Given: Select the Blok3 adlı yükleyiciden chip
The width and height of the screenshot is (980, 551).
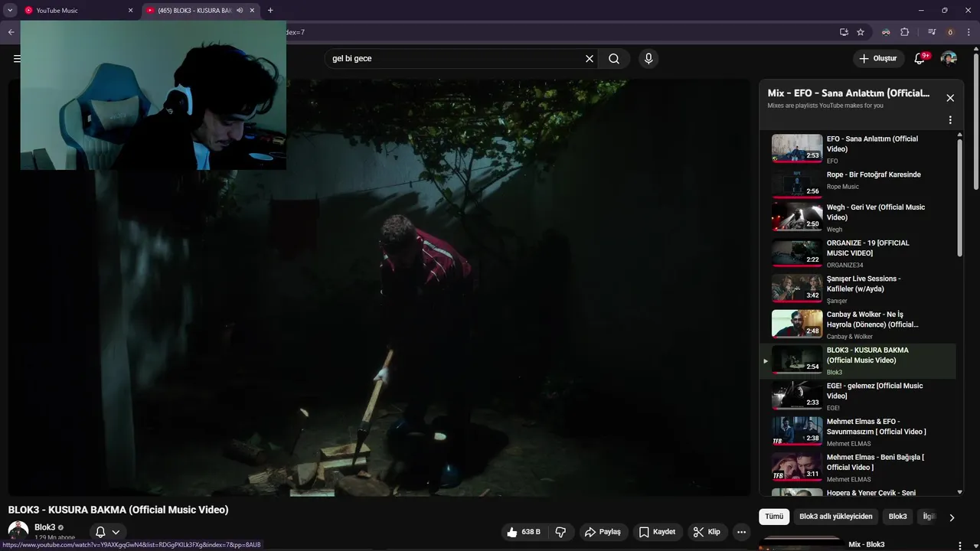Looking at the screenshot, I should [836, 517].
